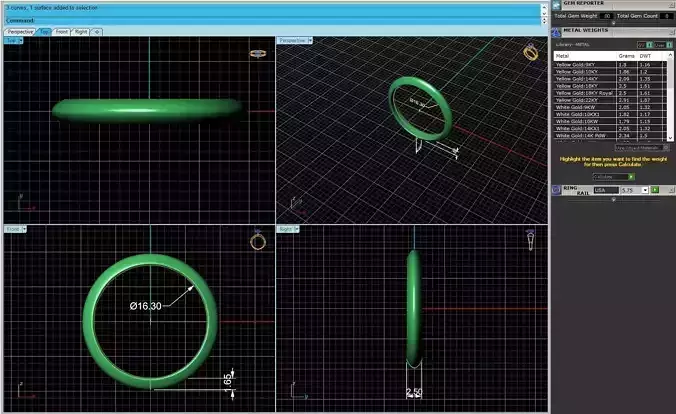Click the Ring Rail panel icon
Screen dimensions: 676x414
[556, 190]
